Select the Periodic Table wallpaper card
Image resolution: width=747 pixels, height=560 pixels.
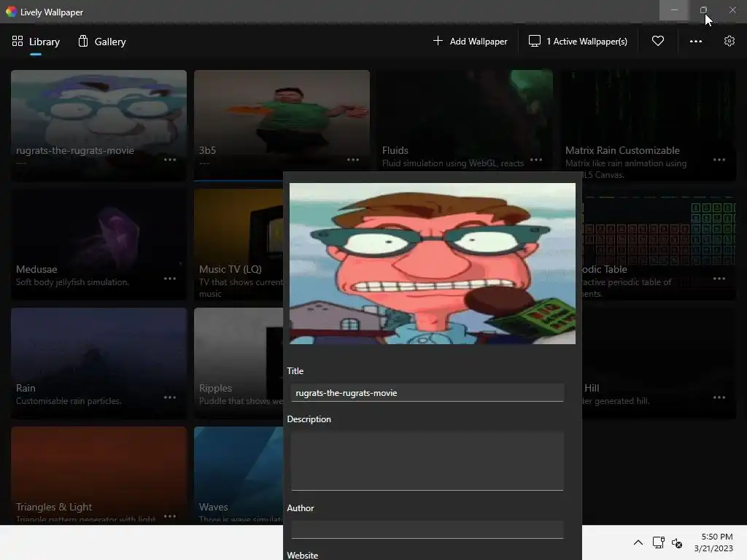[659, 244]
